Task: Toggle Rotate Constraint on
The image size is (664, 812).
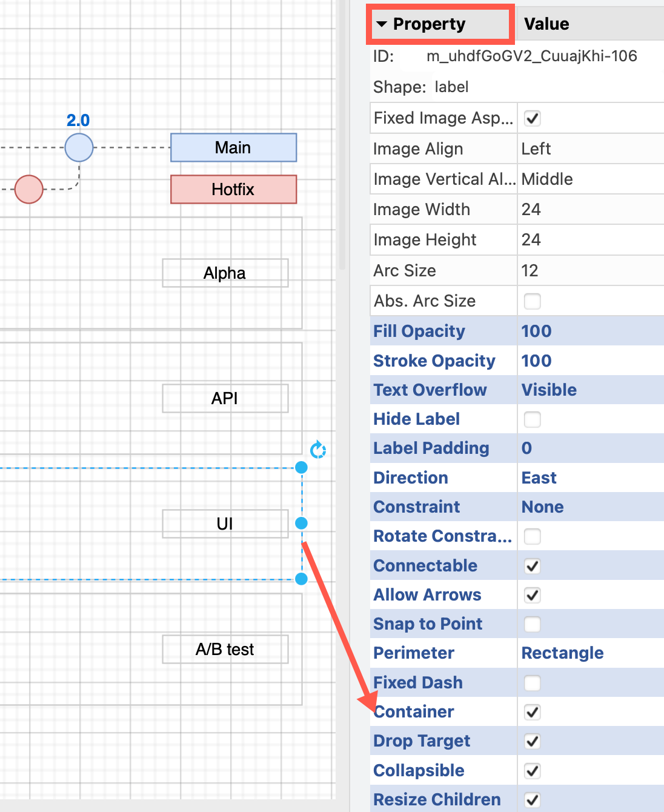Action: click(531, 536)
